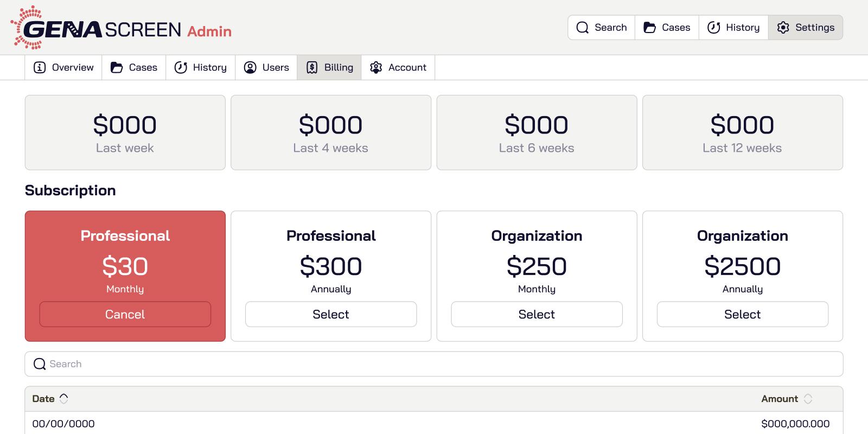Click the Overview info icon

pyautogui.click(x=40, y=67)
